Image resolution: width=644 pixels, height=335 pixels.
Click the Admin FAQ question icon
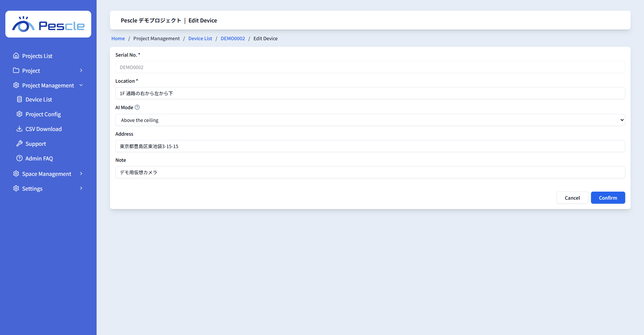point(19,158)
